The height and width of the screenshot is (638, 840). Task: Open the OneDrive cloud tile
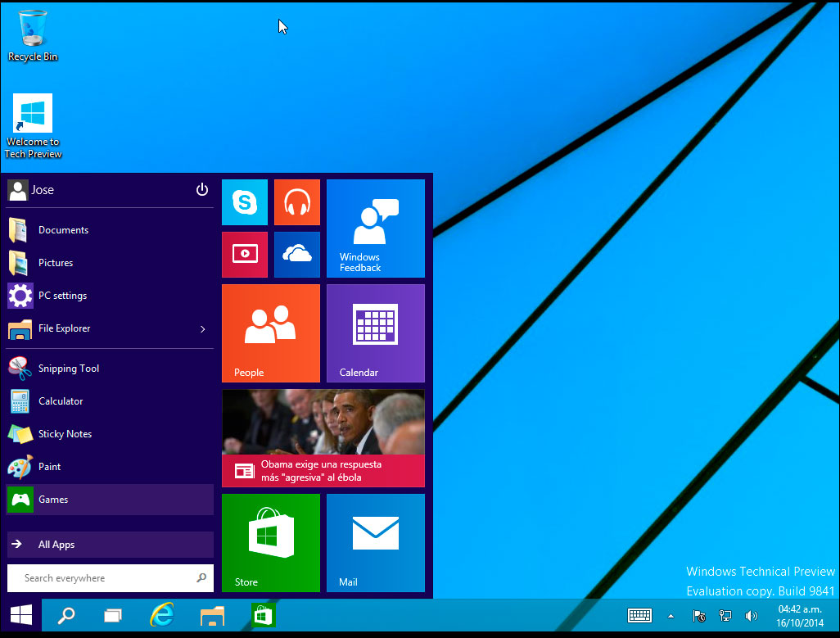click(x=296, y=254)
